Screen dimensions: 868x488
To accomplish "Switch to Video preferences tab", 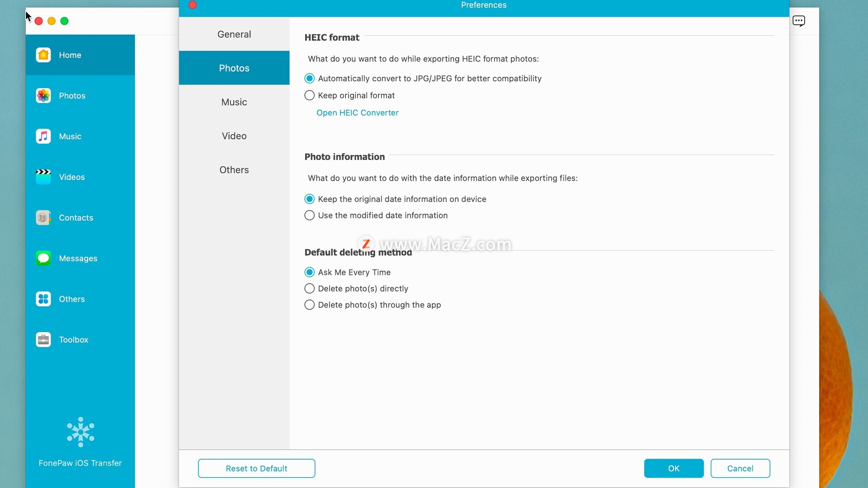I will coord(234,136).
